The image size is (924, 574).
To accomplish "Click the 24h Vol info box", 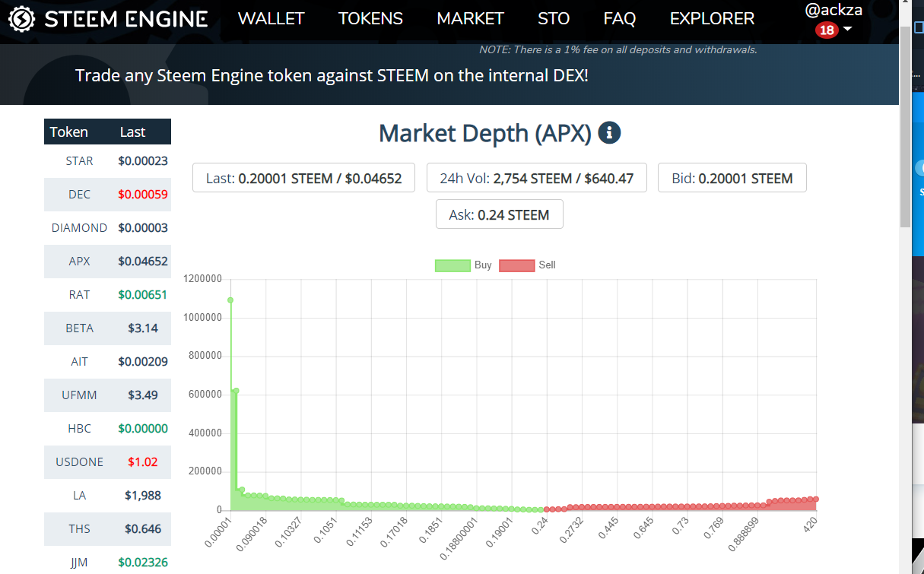I will point(536,178).
